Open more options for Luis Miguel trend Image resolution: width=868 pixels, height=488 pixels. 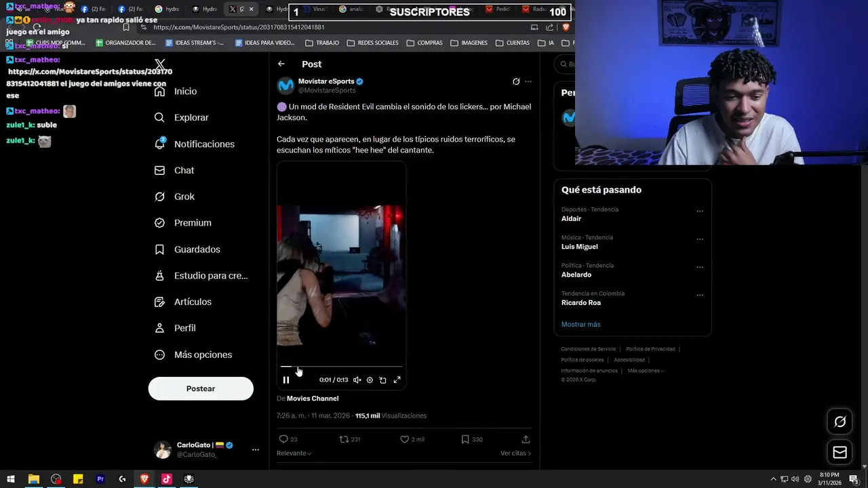click(x=700, y=239)
